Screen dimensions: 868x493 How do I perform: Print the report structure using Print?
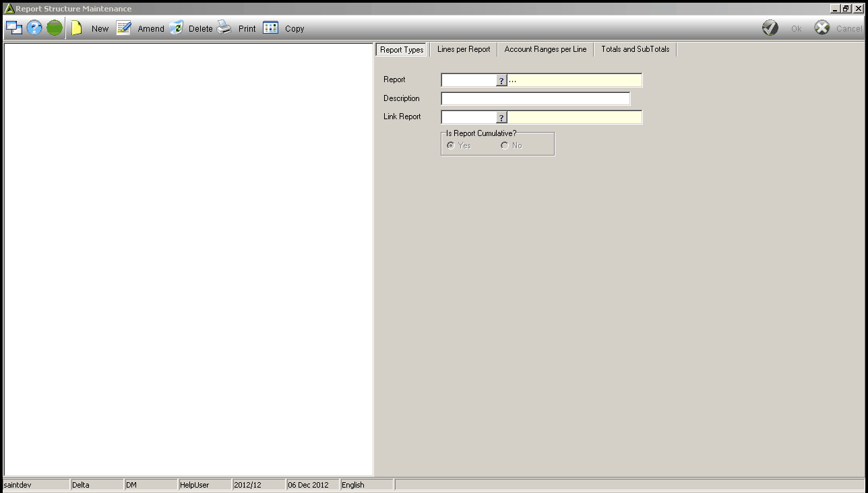237,28
